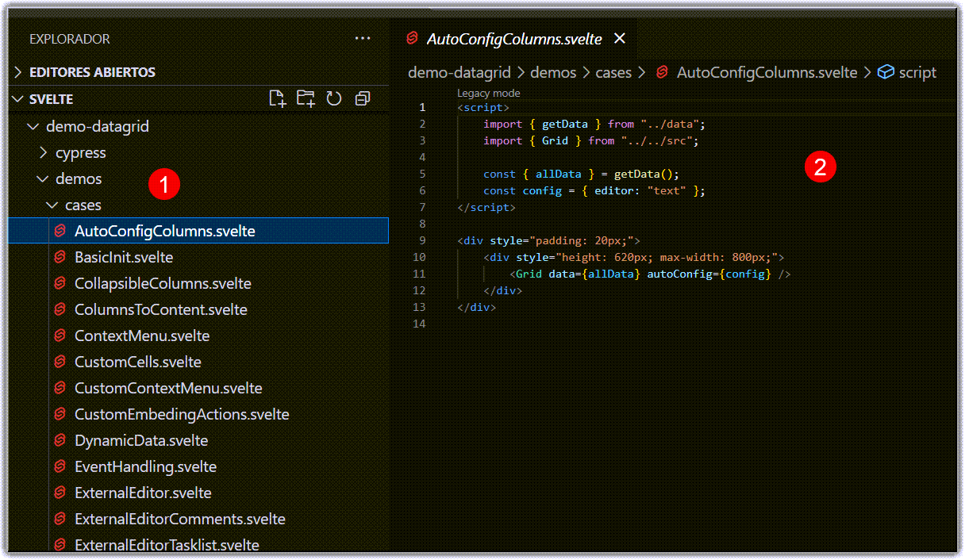
Task: Click the config constant on line 6
Action: (541, 190)
